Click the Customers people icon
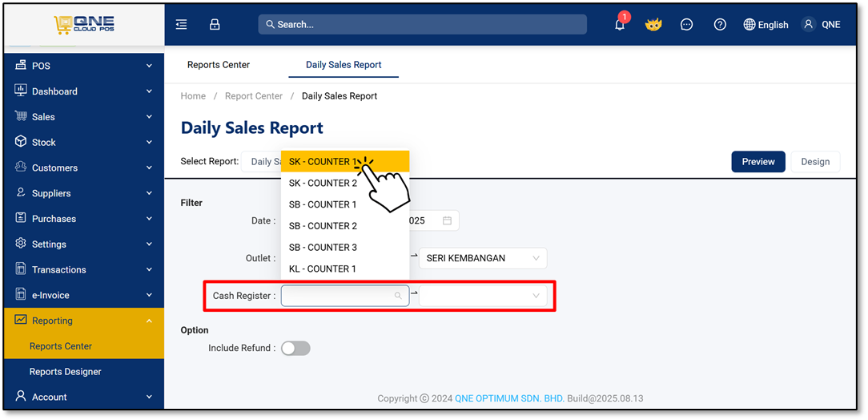The width and height of the screenshot is (868, 420). pyautogui.click(x=21, y=167)
